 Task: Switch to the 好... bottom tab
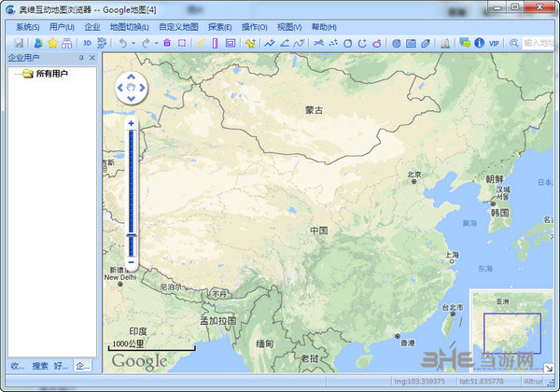click(x=61, y=366)
